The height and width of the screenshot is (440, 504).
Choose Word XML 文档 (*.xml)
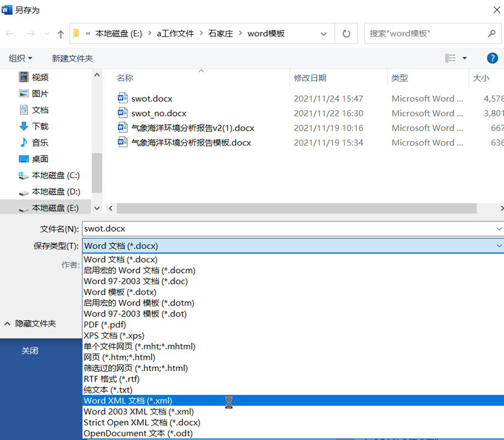coord(293,400)
